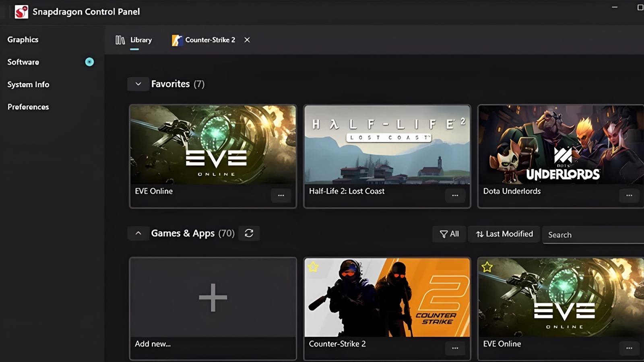This screenshot has width=644, height=362.
Task: Toggle the Games & Apps section chevron
Action: (x=138, y=233)
